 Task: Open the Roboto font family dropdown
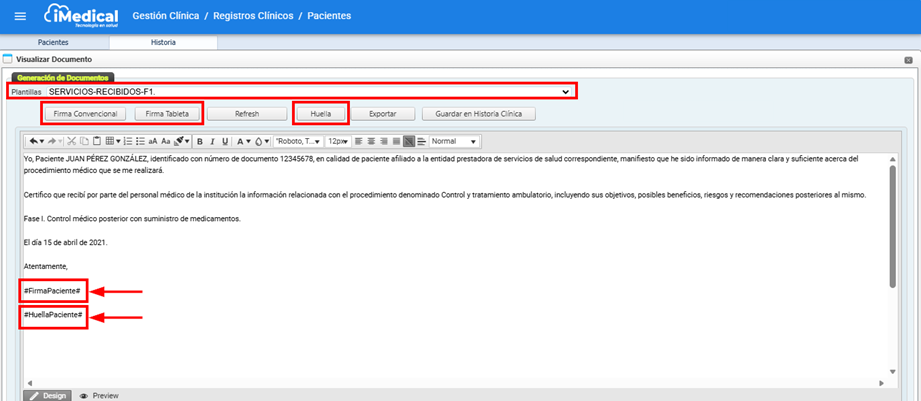[298, 141]
